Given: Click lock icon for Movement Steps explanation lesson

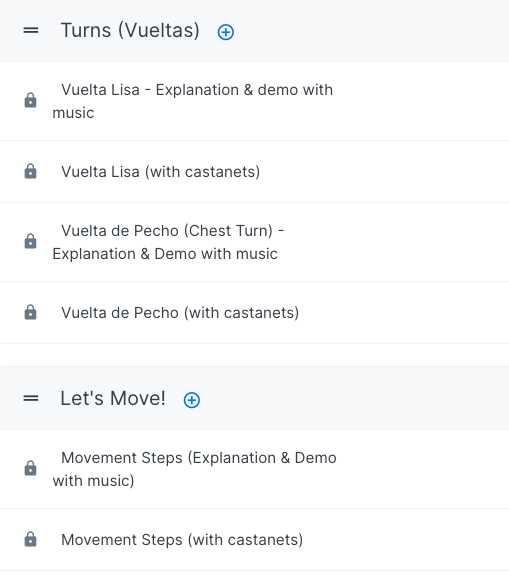Looking at the screenshot, I should pyautogui.click(x=30, y=468).
